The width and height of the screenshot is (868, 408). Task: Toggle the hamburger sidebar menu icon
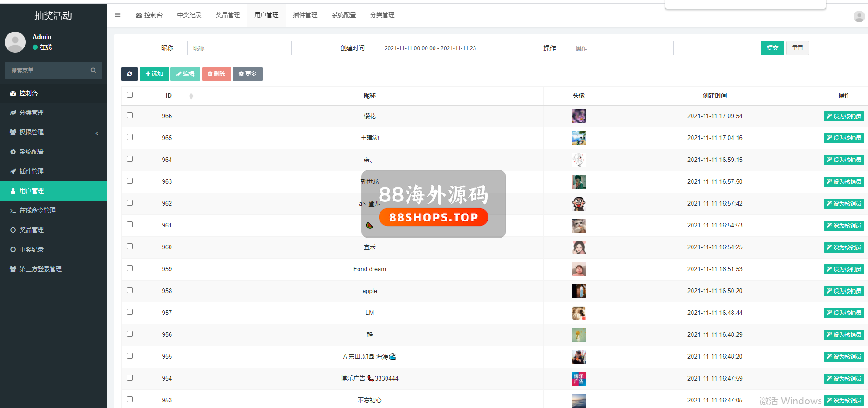[x=117, y=15]
